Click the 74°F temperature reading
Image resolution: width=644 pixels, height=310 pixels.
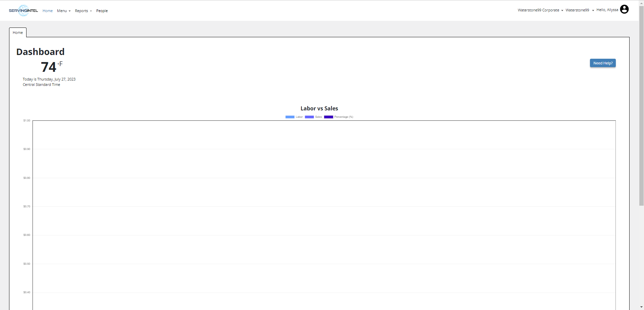point(51,67)
